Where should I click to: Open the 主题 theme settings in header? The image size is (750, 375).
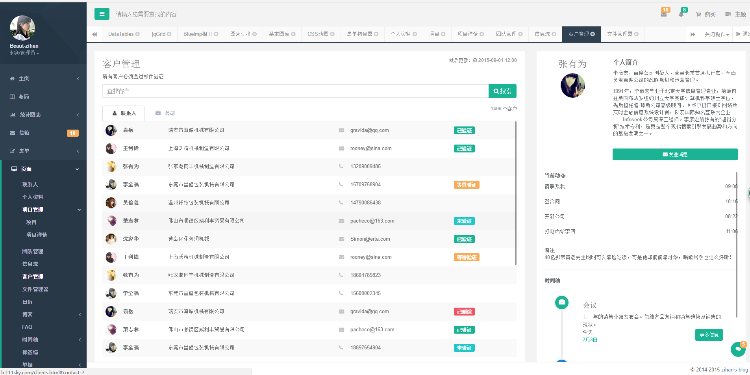(736, 14)
